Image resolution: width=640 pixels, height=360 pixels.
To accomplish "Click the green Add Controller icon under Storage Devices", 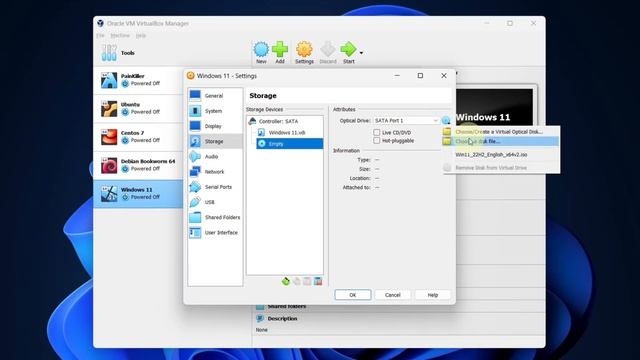I will coord(286,281).
